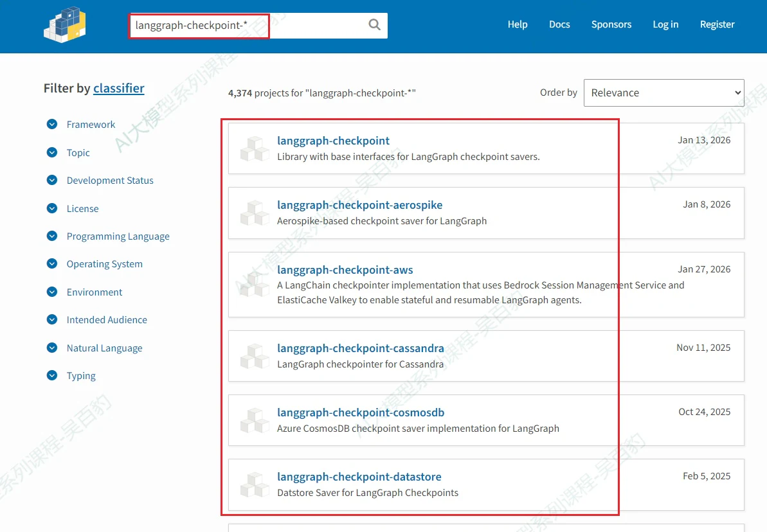Screen dimensions: 767x532
Task: Click the Jan 27, 2026 date
Action: [704, 269]
